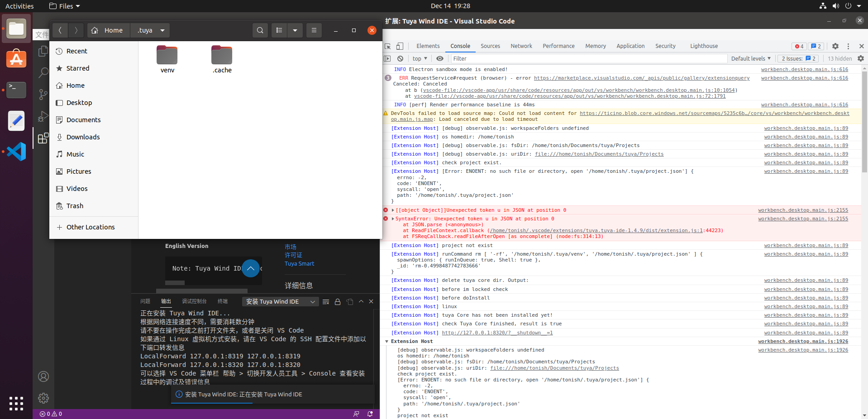Switch to the 终端 terminal tab
The width and height of the screenshot is (868, 419).
[223, 301]
